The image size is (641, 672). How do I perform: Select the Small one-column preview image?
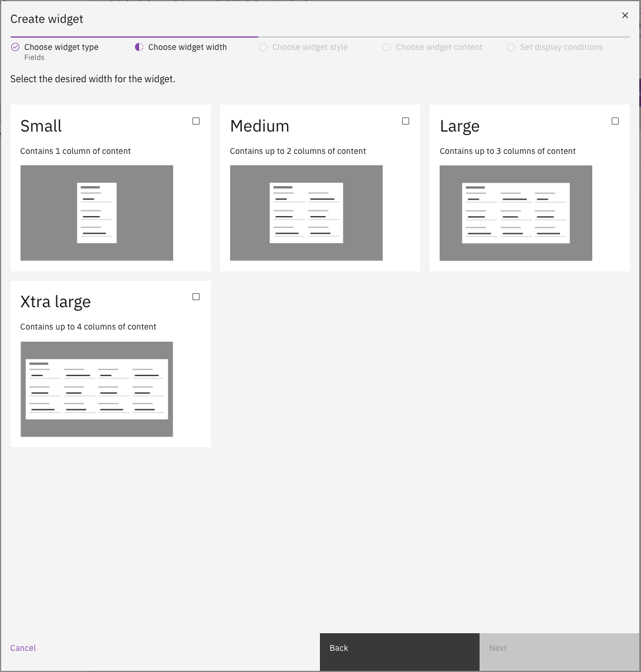(x=97, y=213)
